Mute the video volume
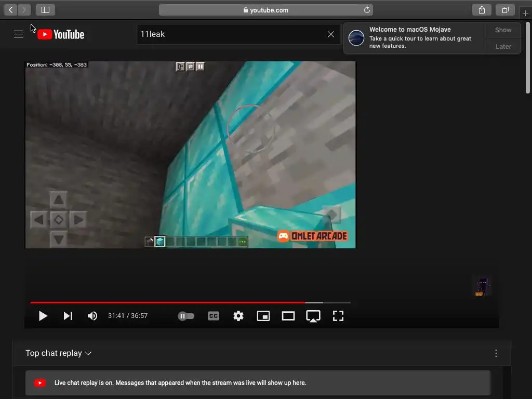Image resolution: width=532 pixels, height=399 pixels. (92, 316)
